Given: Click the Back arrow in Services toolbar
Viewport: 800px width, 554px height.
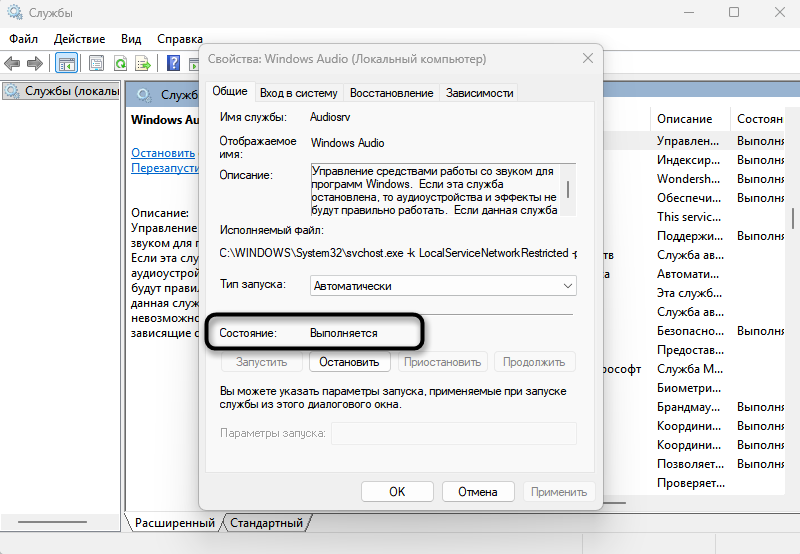Looking at the screenshot, I should pyautogui.click(x=12, y=64).
